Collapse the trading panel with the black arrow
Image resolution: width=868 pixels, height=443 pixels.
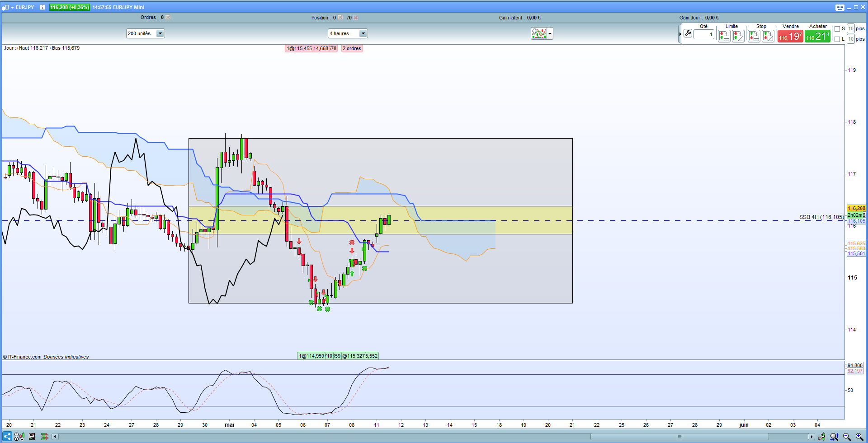pos(680,34)
